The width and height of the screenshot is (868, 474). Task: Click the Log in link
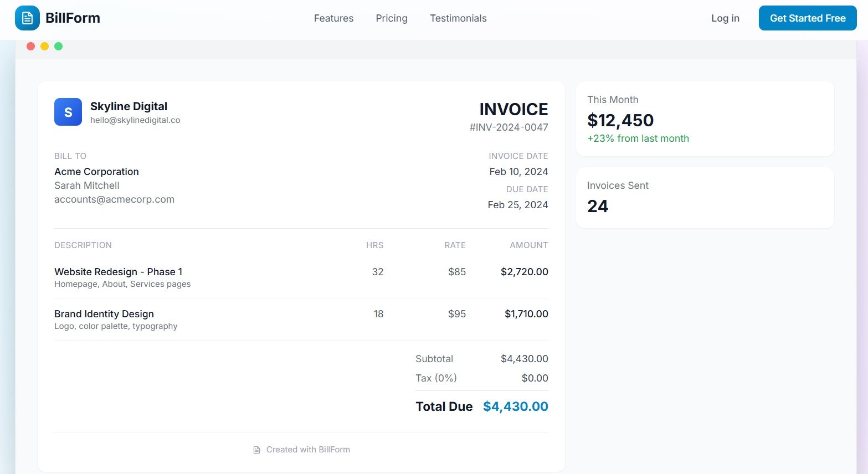pyautogui.click(x=725, y=18)
